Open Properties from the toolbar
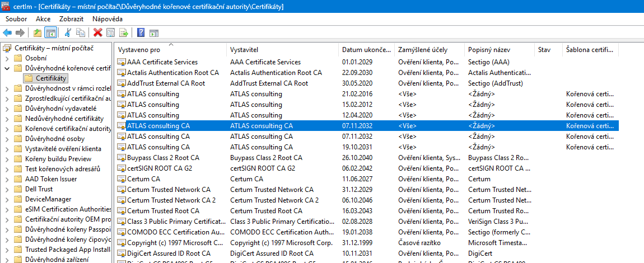 pyautogui.click(x=110, y=33)
